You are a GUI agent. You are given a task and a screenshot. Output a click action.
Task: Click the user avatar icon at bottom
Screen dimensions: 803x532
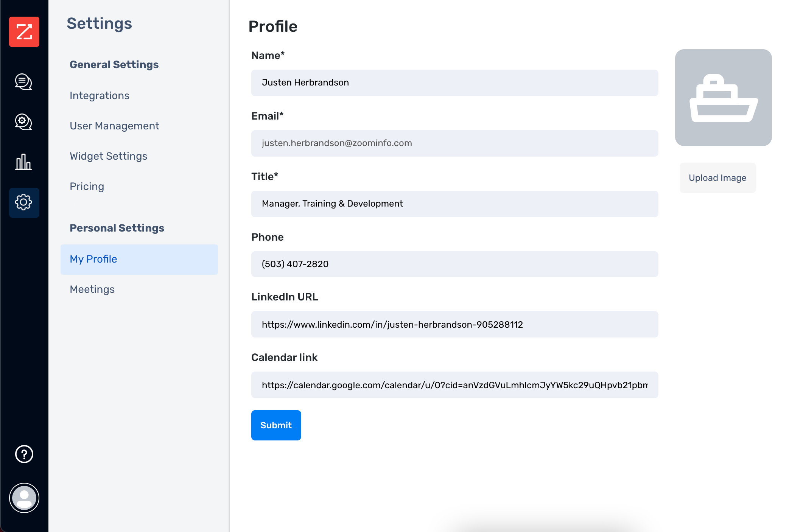[23, 498]
